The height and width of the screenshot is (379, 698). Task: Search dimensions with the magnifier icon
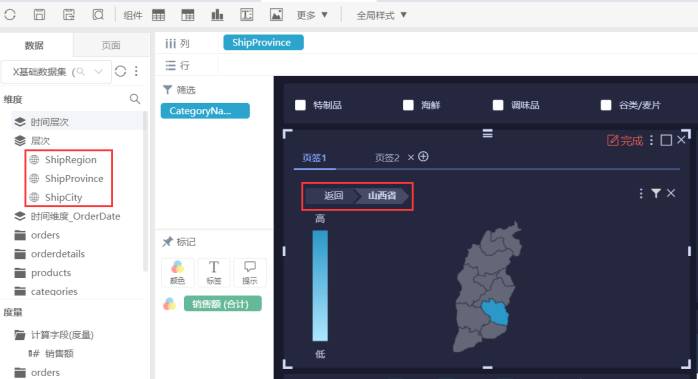click(x=135, y=99)
